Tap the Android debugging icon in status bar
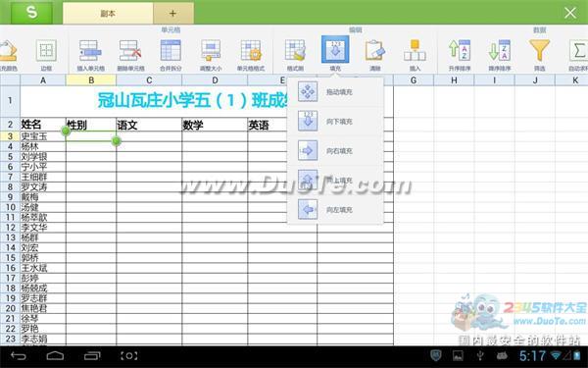The image size is (588, 368). [502, 355]
